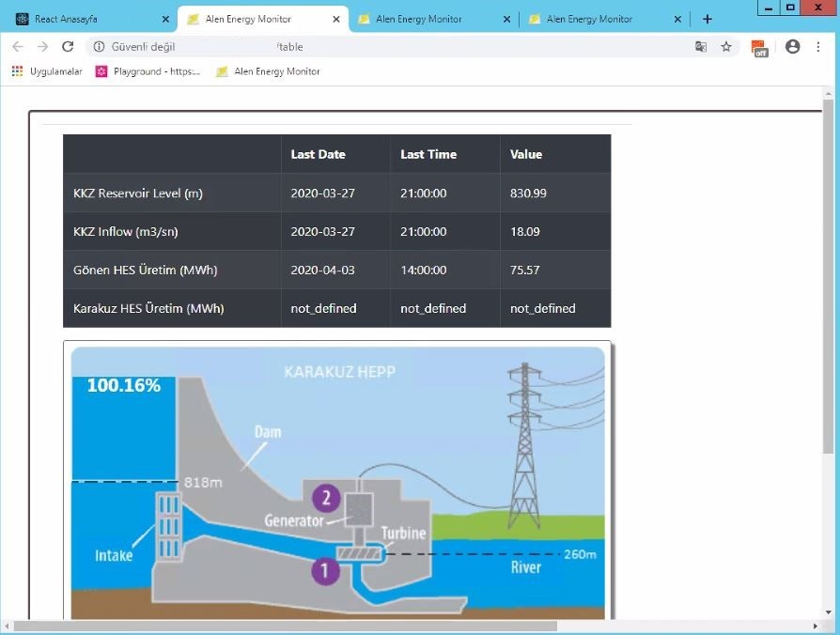Screen dimensions: 840x635
Task: Open Chrome's three-dot menu
Action: [818, 47]
